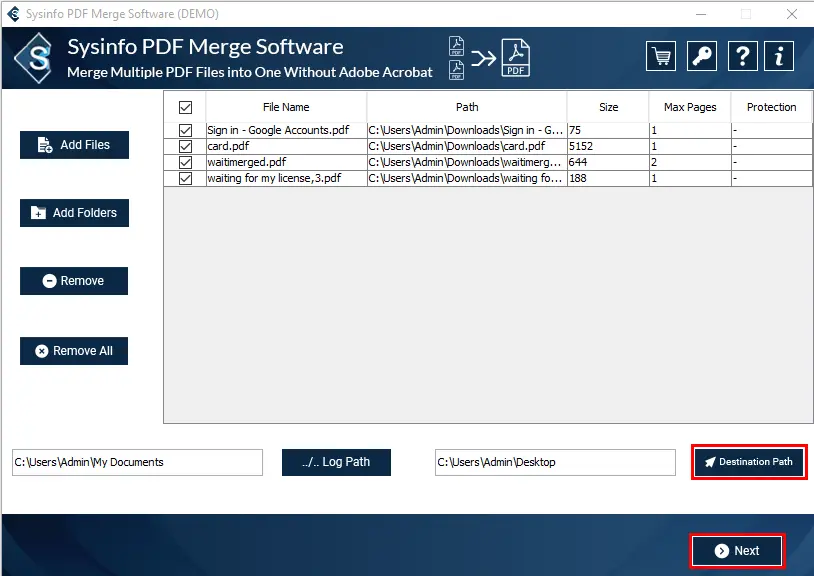Open the Log Path browse button
Image resolution: width=814 pixels, height=576 pixels.
click(336, 462)
